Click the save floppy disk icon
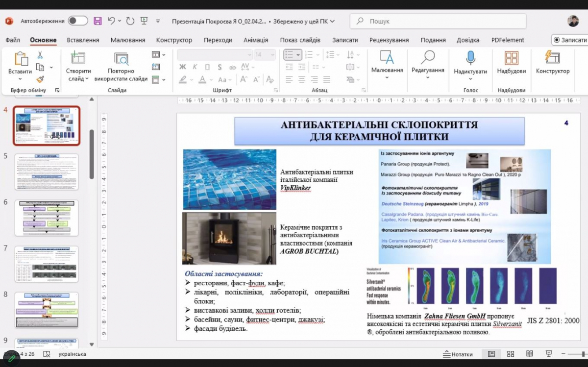This screenshot has width=588, height=367. pyautogui.click(x=98, y=21)
